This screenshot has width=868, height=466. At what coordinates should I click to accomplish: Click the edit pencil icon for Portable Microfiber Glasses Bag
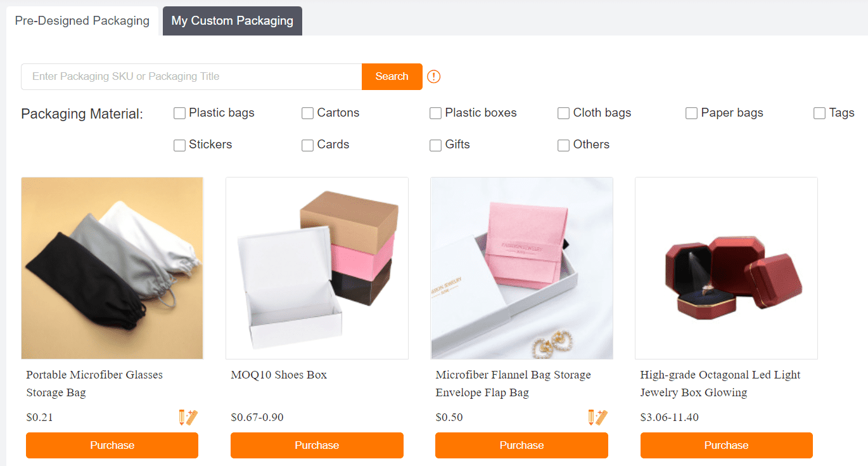[186, 417]
